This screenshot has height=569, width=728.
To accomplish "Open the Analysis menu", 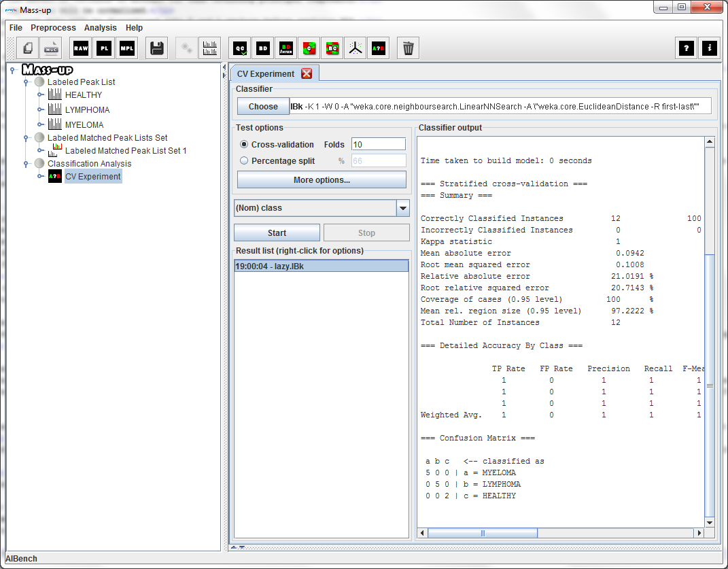I will point(100,28).
